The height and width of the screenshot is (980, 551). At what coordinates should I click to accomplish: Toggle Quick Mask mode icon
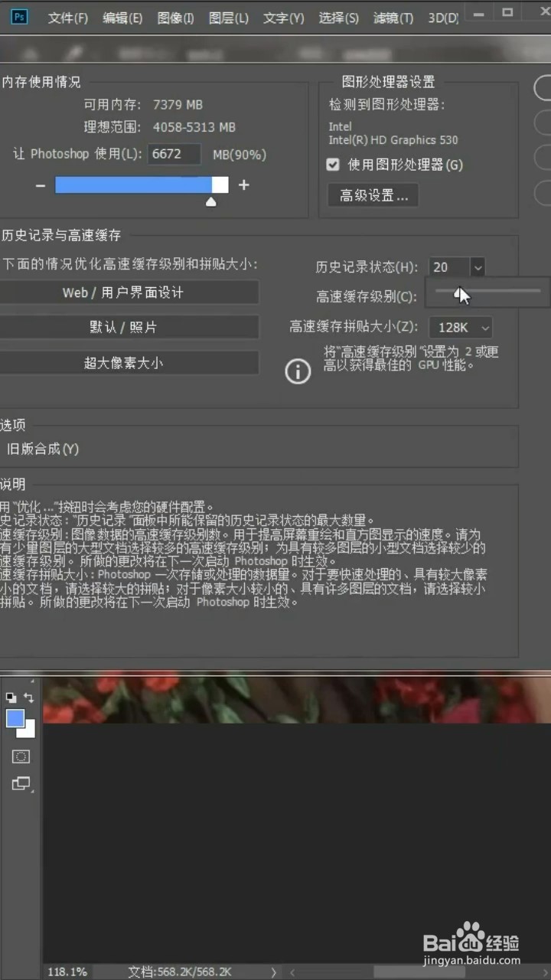click(21, 756)
